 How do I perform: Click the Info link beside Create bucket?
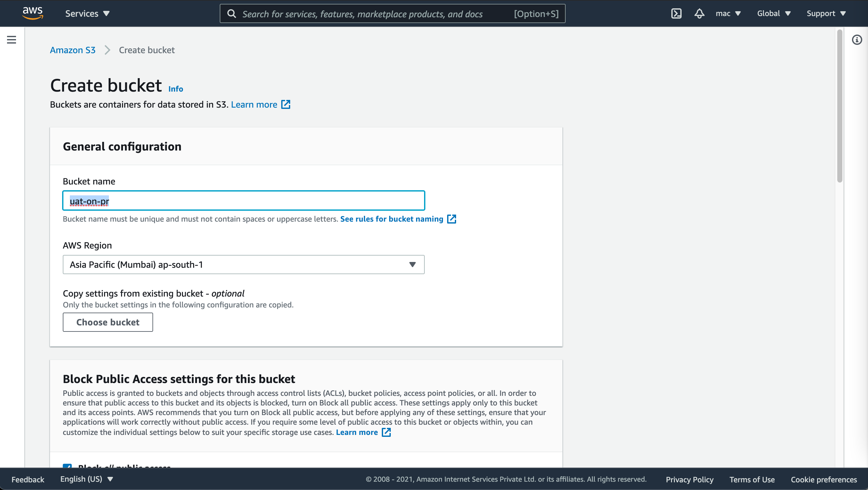176,89
